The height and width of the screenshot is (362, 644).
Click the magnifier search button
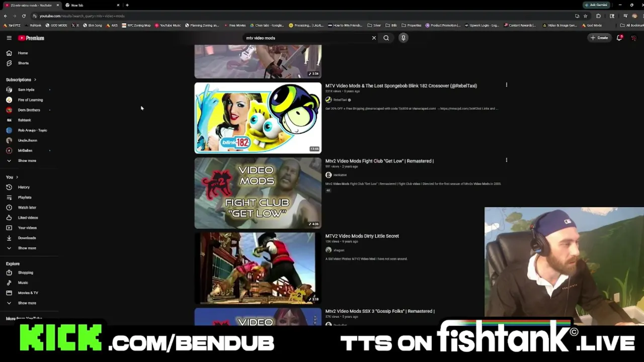386,38
